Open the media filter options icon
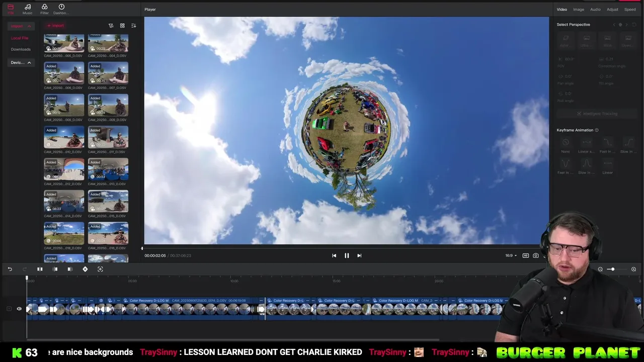This screenshot has width=644, height=362. (111, 26)
